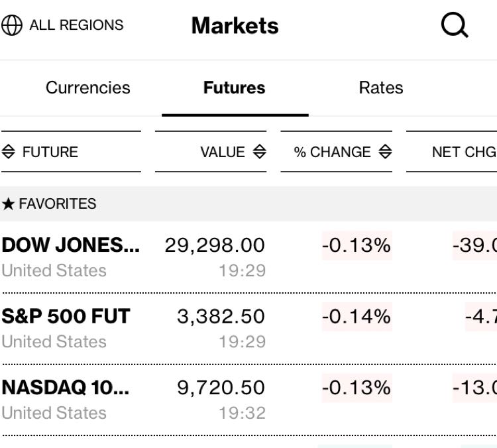Image resolution: width=497 pixels, height=448 pixels.
Task: Open the S&P 500 FUT entry
Action: (66, 316)
